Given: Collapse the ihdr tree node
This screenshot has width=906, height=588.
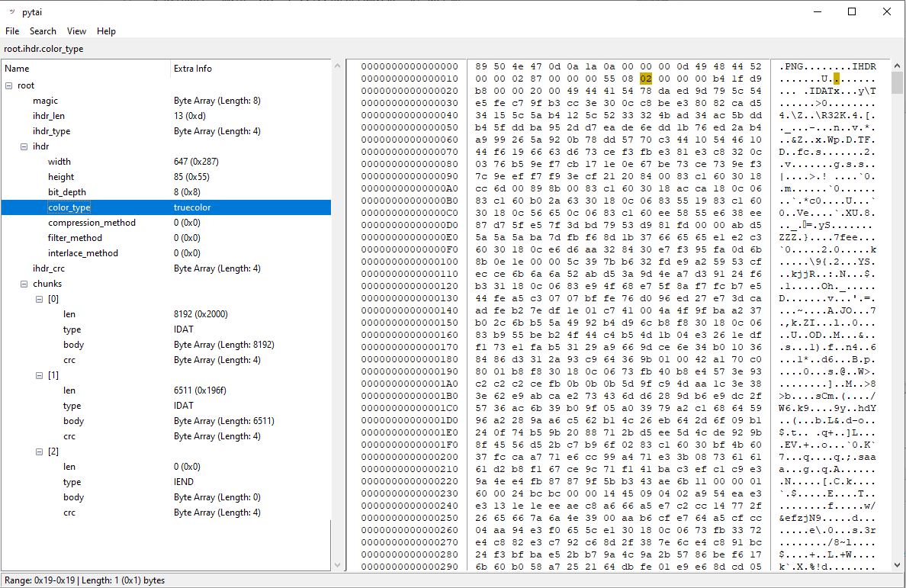Looking at the screenshot, I should point(24,146).
